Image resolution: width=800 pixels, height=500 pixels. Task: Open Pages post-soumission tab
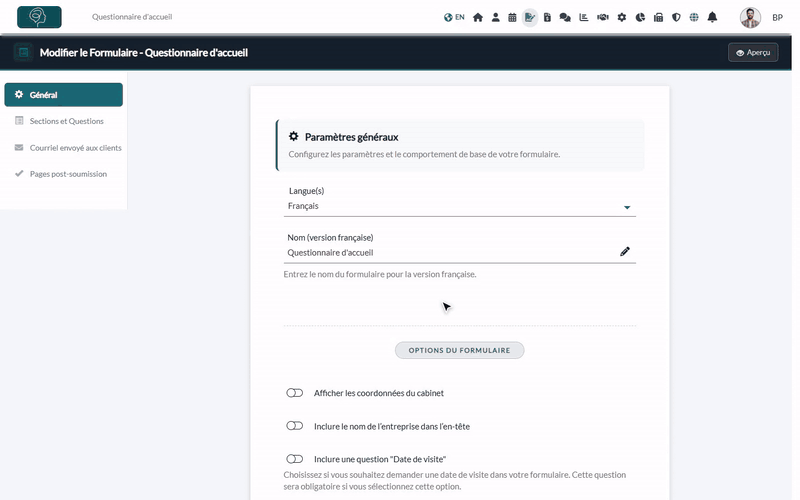(63, 173)
